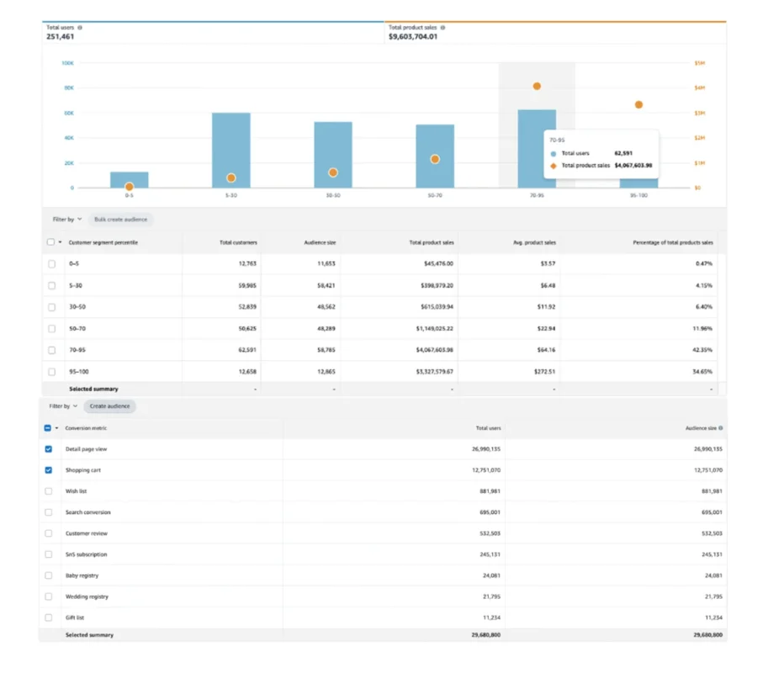Sort by Total product sales column header
784x673 pixels.
click(x=432, y=242)
